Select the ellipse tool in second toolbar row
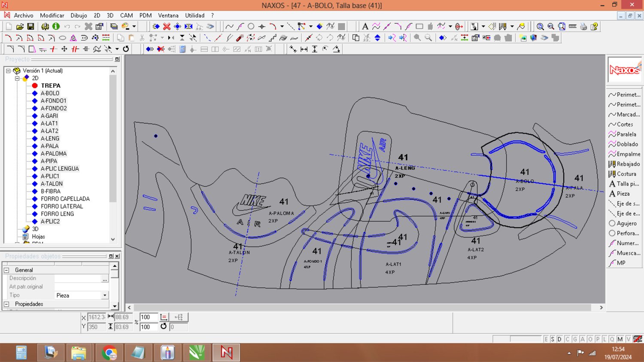 coord(62,38)
